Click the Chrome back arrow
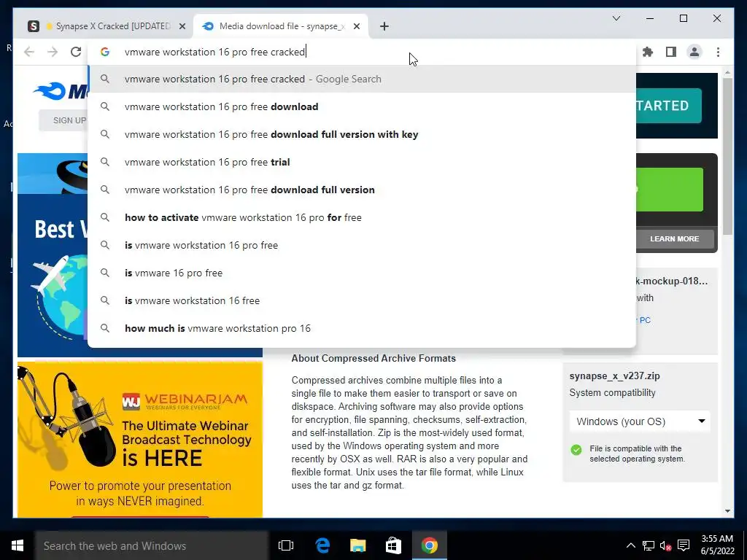The height and width of the screenshot is (560, 747). [x=29, y=52]
